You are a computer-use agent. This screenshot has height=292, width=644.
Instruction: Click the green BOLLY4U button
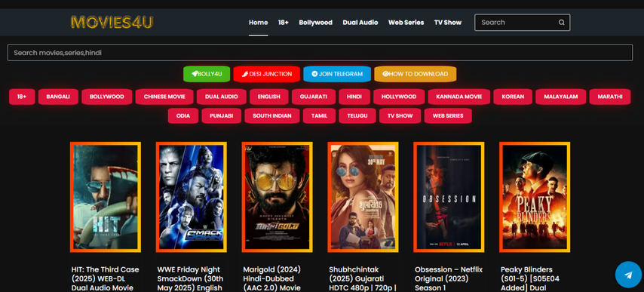[x=207, y=74]
